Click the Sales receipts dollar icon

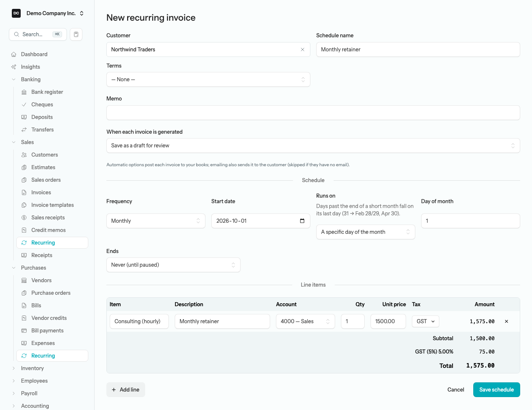point(24,218)
